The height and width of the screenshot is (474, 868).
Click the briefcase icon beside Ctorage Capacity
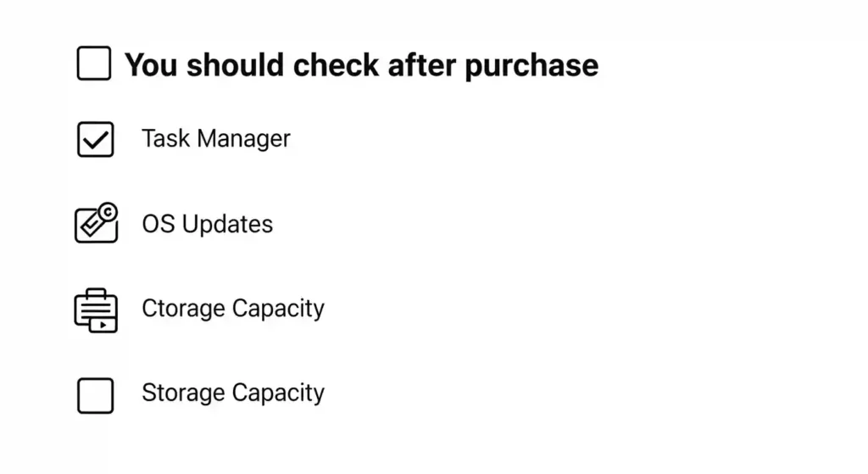click(x=96, y=310)
